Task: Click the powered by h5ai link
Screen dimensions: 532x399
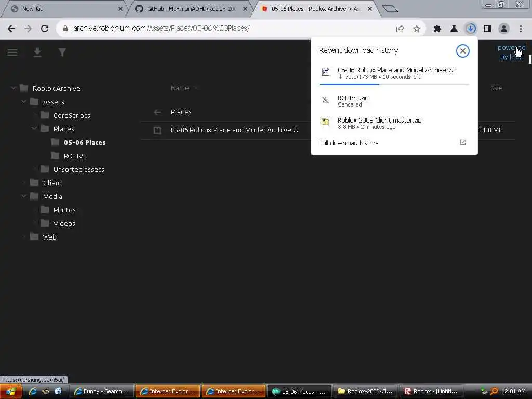Action: (x=511, y=52)
